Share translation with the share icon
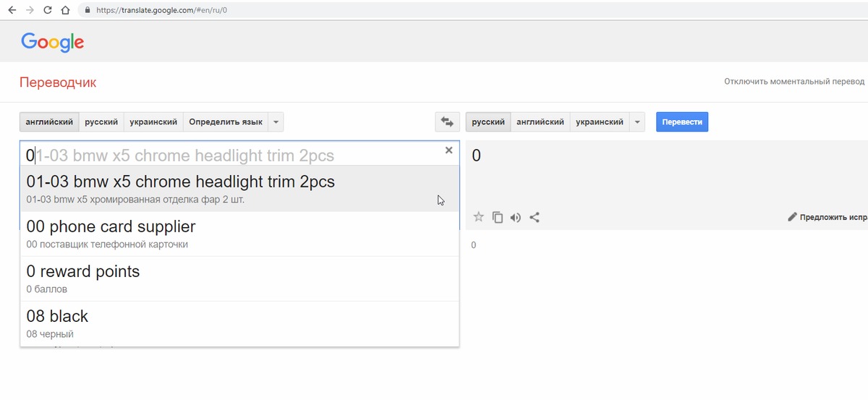 [x=535, y=217]
